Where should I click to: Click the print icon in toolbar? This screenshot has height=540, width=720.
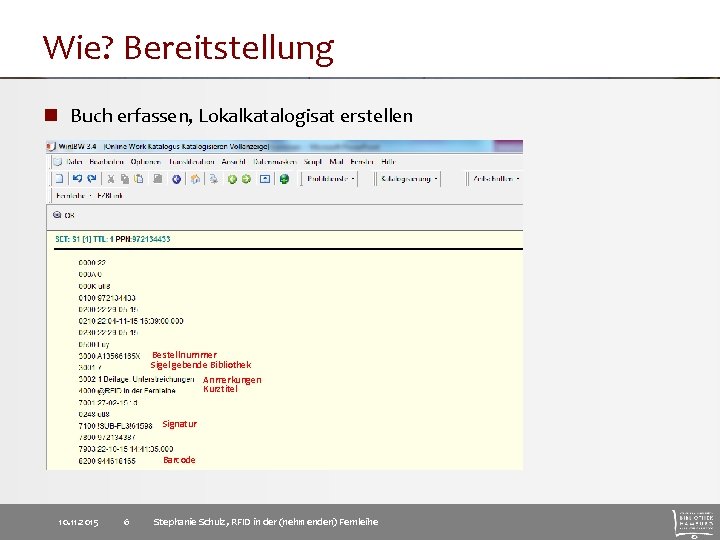pyautogui.click(x=214, y=179)
